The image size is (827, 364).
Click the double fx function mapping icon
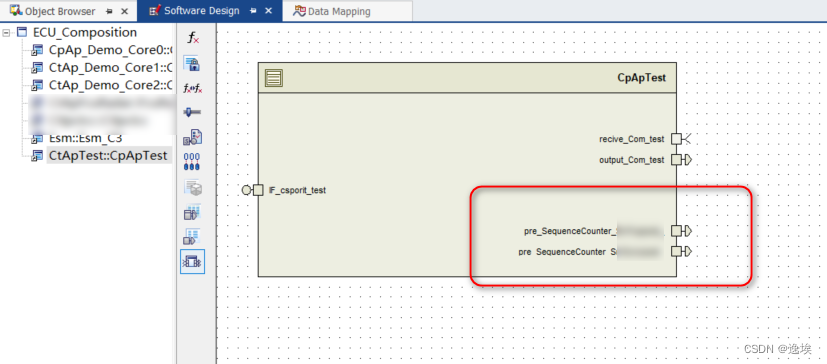coord(193,89)
